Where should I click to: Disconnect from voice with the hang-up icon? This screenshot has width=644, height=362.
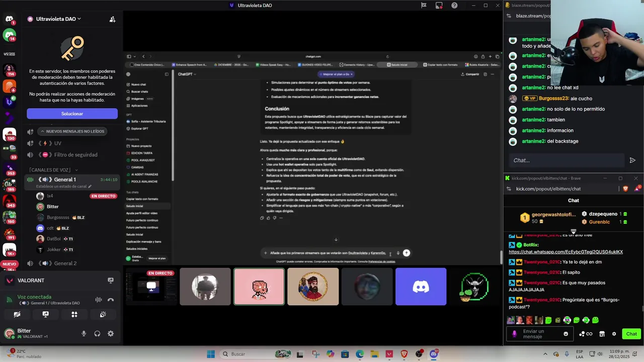tap(111, 300)
